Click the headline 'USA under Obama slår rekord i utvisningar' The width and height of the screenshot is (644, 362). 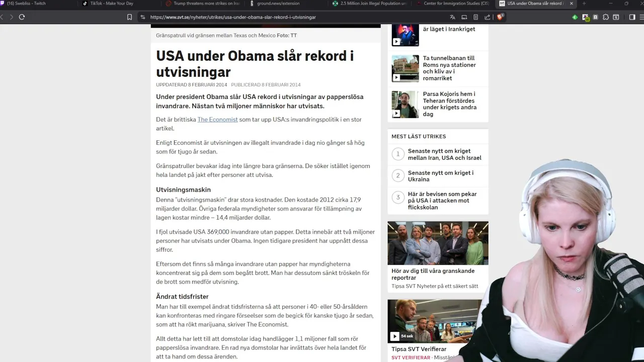point(255,64)
